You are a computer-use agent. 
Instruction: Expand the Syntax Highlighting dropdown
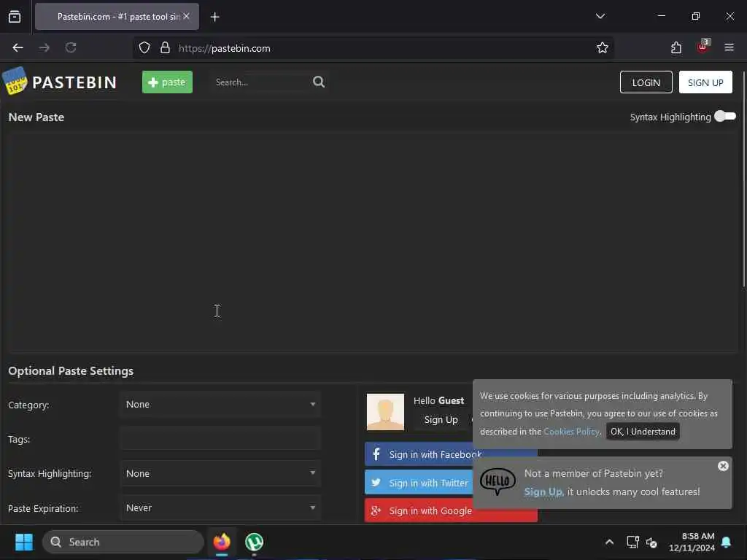click(x=220, y=473)
